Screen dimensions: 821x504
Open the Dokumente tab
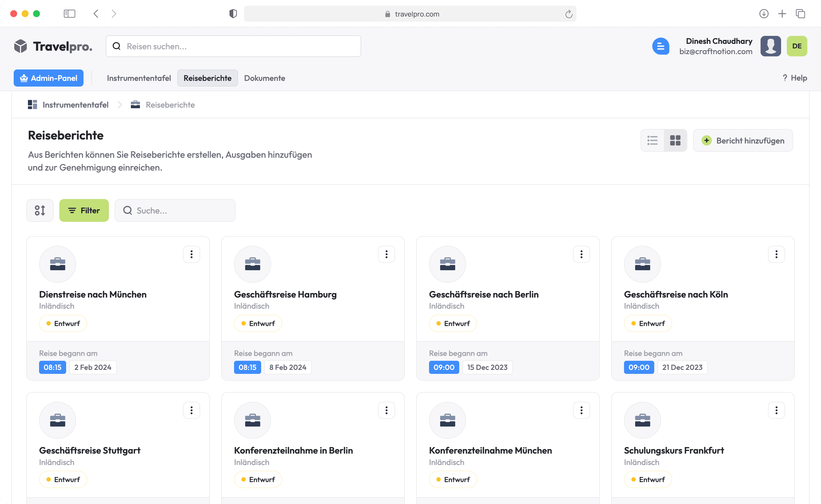pos(265,78)
